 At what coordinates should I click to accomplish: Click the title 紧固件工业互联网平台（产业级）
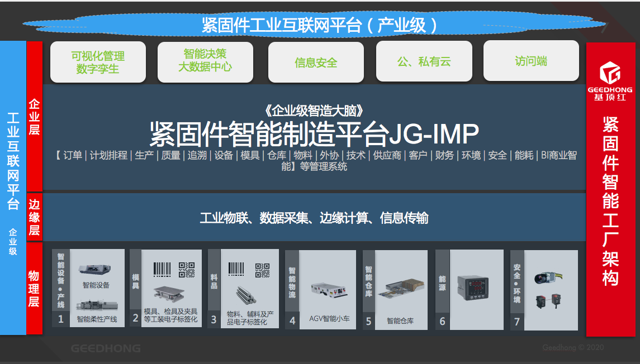click(x=320, y=25)
